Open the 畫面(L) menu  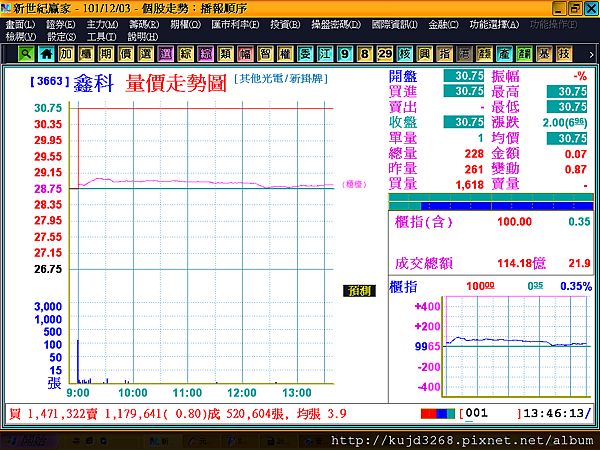point(20,25)
